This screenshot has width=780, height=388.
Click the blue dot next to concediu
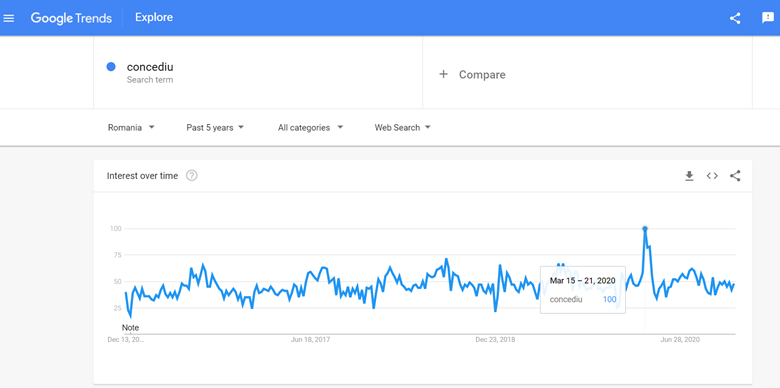click(111, 67)
